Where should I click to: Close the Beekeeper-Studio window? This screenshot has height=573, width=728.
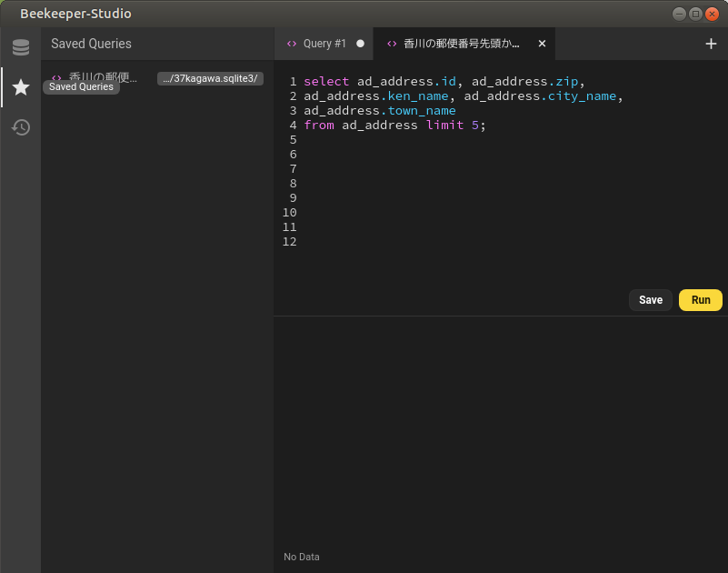[712, 14]
